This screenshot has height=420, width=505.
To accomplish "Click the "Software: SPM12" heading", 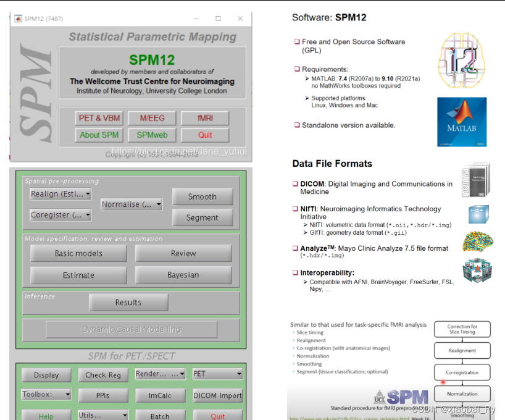I will [x=329, y=17].
